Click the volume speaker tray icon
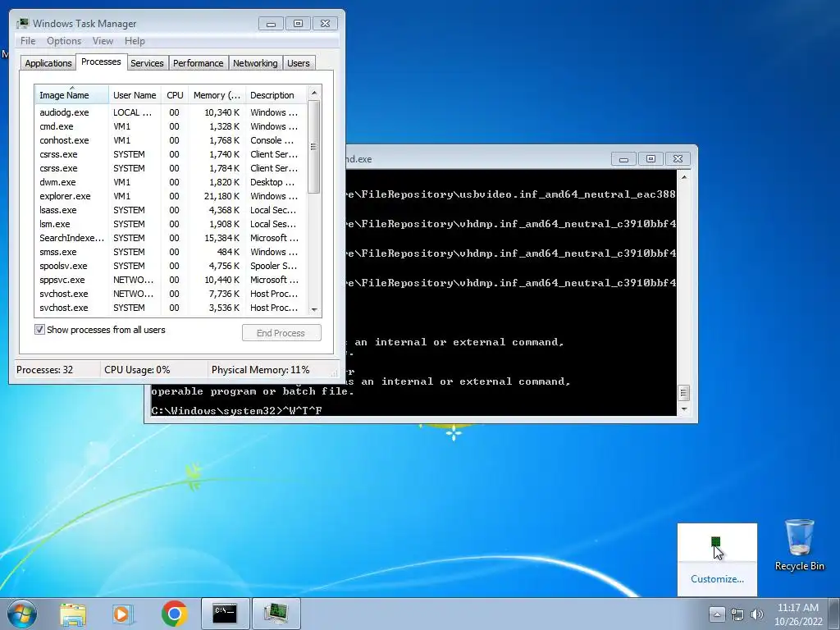Viewport: 840px width, 630px height. pos(756,614)
